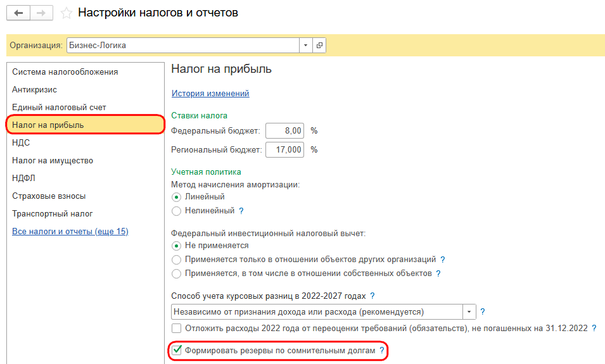Show help for other organizations' objects option
Screen dimensions: 605x364
point(443,260)
